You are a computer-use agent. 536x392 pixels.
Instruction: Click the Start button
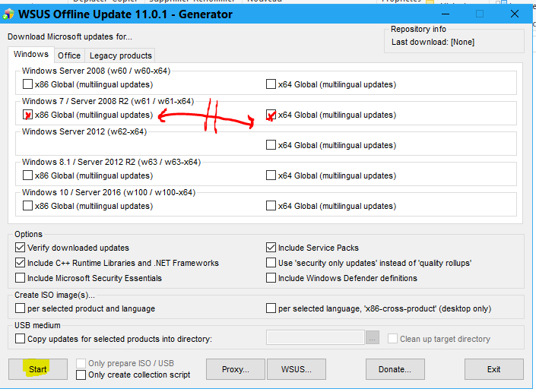pyautogui.click(x=37, y=369)
